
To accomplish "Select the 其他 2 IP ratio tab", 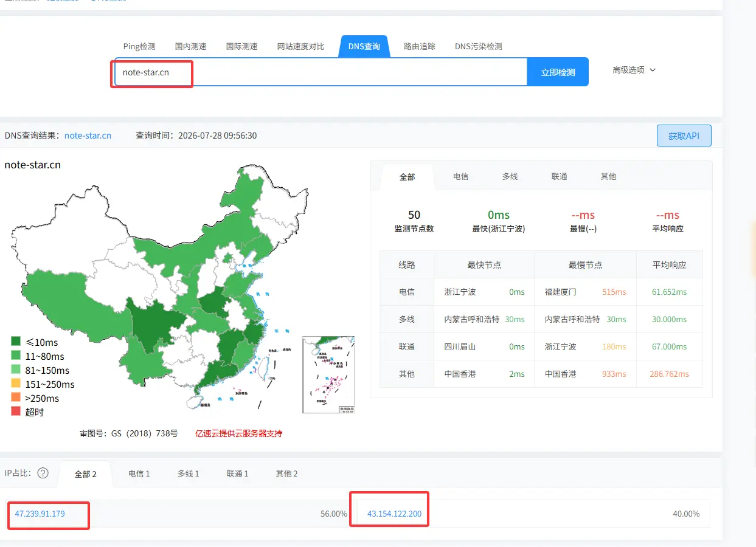I will pyautogui.click(x=286, y=473).
